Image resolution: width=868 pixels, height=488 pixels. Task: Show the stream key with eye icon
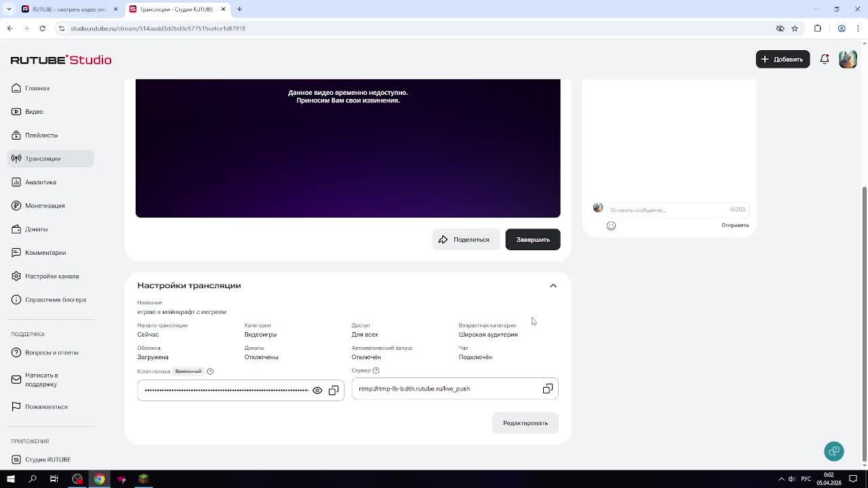[317, 390]
